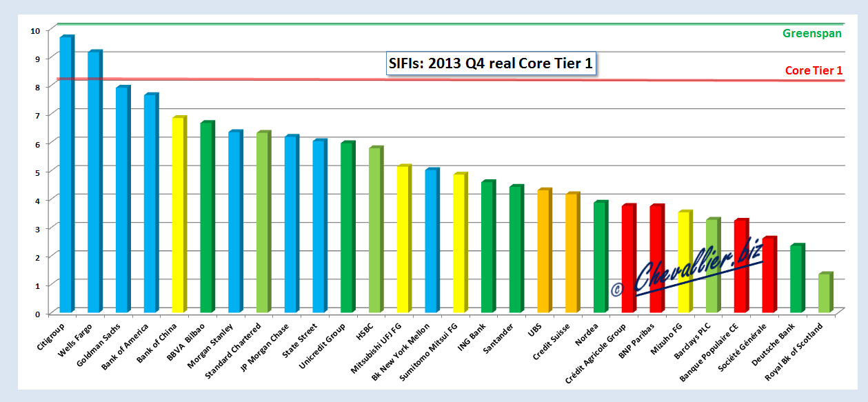Select the Société Générale red bar
This screenshot has height=402, width=868.
[769, 274]
